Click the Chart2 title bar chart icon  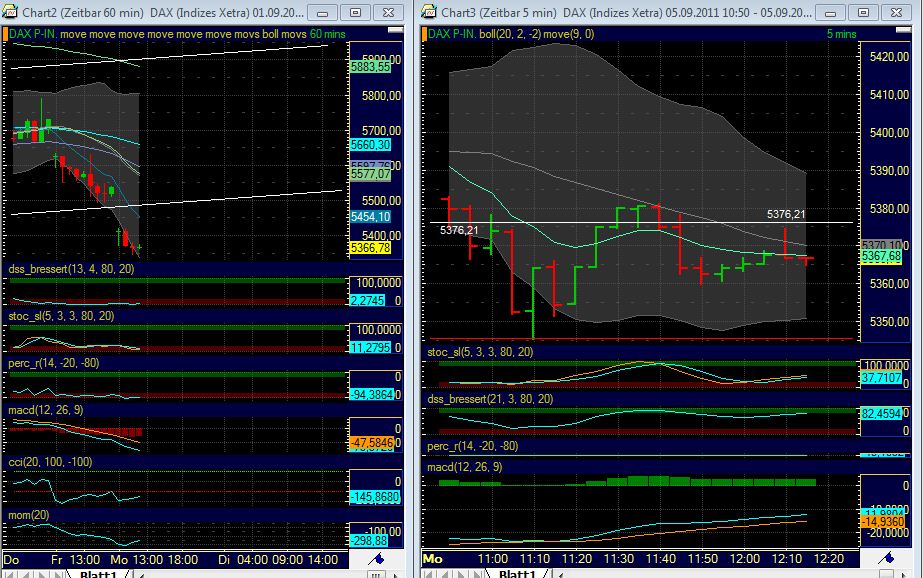[x=10, y=11]
